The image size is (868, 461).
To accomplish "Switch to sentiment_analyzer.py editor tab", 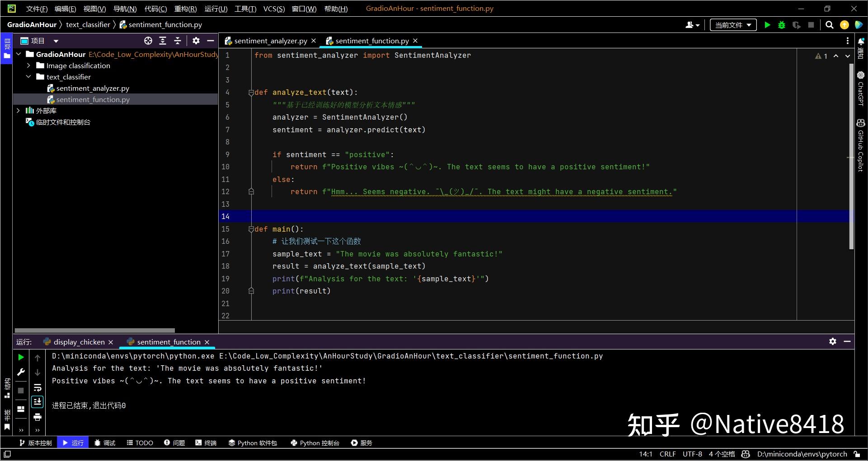I will point(270,41).
